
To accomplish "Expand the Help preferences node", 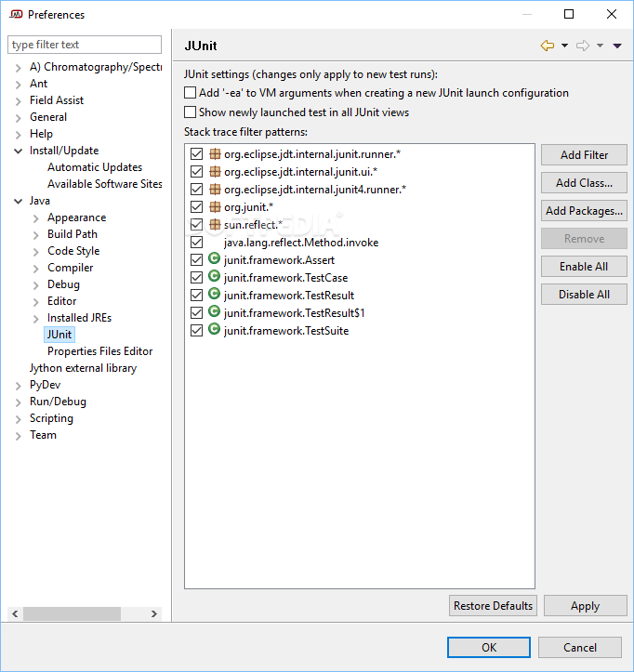I will (x=18, y=135).
